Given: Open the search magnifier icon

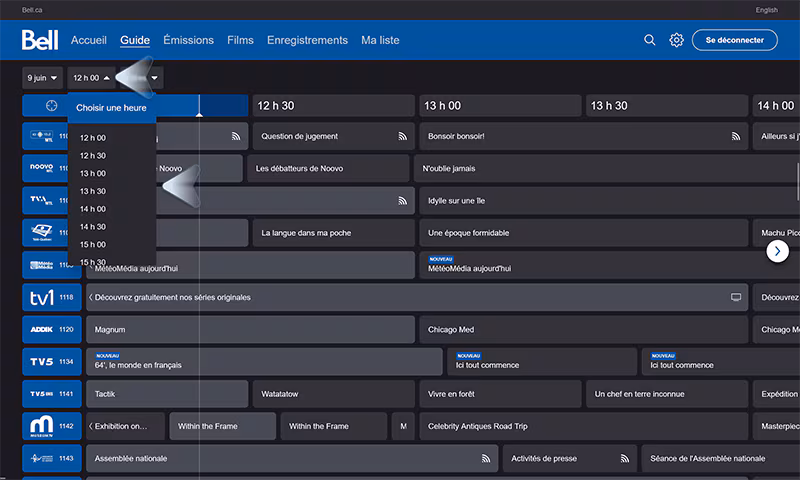Looking at the screenshot, I should (x=649, y=40).
